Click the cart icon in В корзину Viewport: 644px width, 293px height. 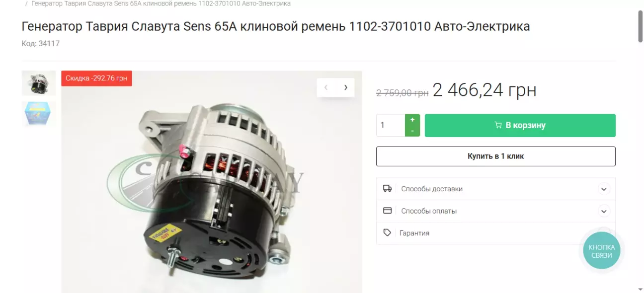coord(498,125)
